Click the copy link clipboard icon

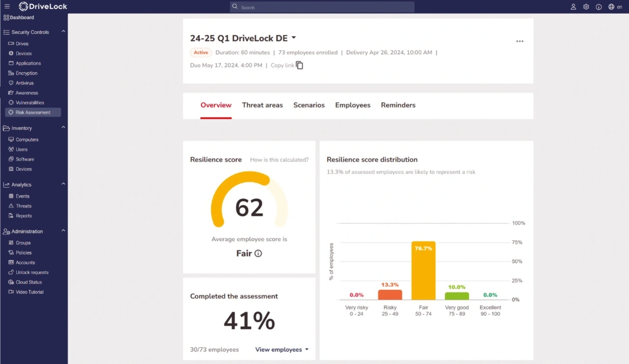(x=299, y=65)
